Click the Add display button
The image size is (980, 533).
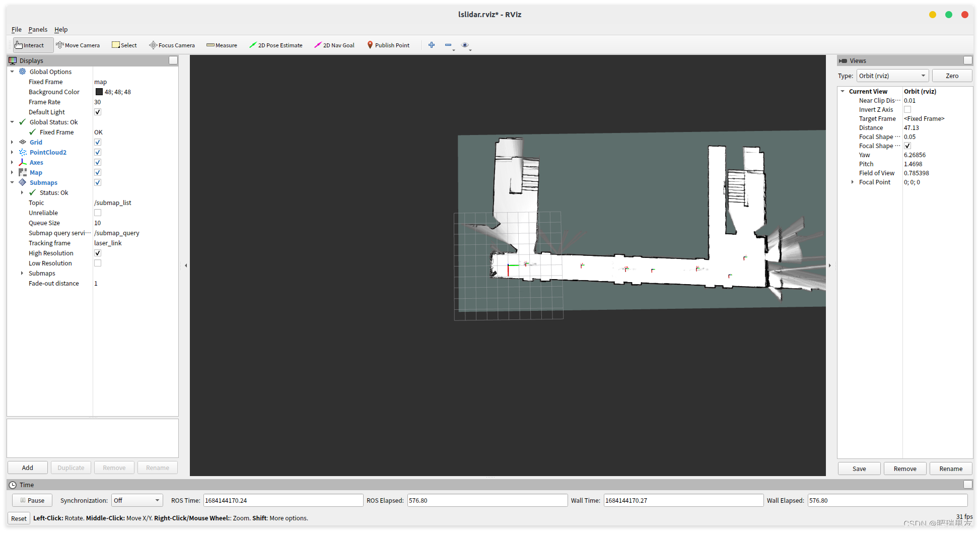[28, 468]
